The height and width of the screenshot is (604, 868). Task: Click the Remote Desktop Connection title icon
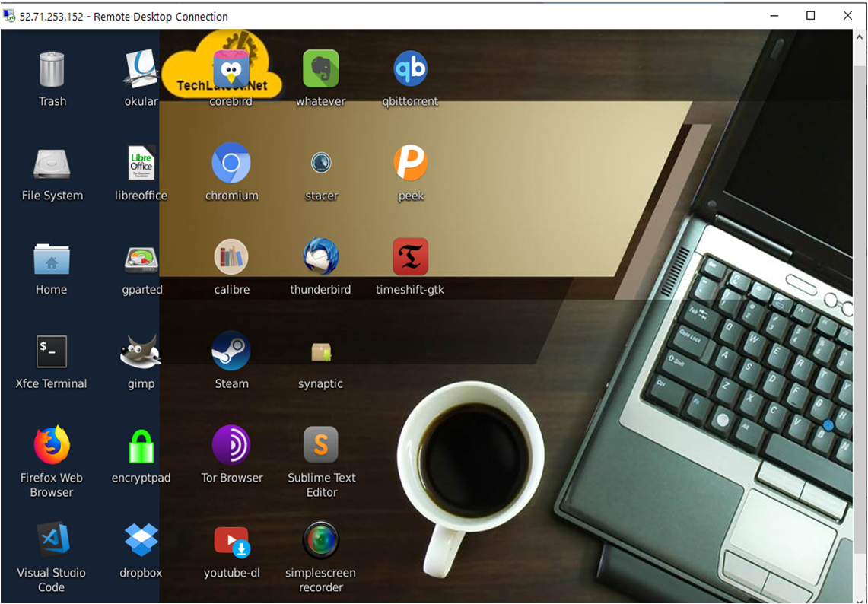[9, 16]
